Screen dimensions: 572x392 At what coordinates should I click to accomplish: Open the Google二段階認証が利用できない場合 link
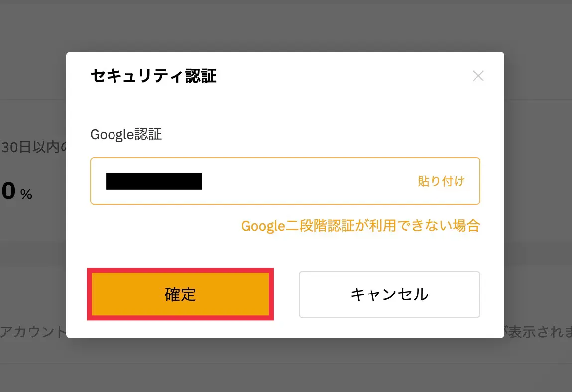pyautogui.click(x=360, y=226)
